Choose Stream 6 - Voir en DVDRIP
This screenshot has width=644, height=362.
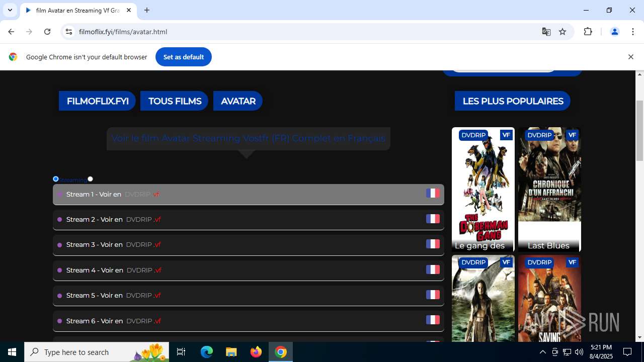(249, 321)
